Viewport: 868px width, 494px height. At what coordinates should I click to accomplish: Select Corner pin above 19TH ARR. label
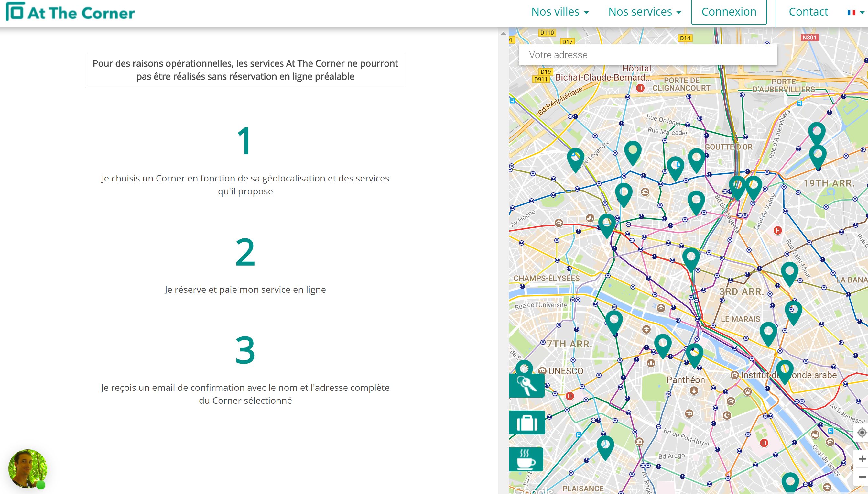(x=818, y=158)
